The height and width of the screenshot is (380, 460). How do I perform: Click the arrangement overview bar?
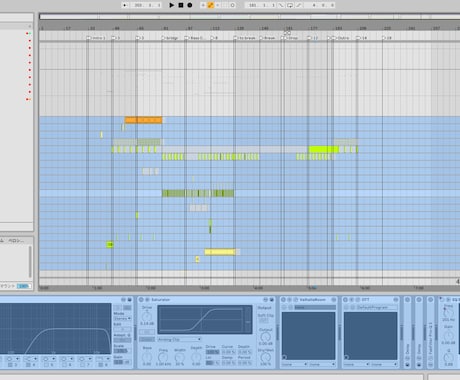pyautogui.click(x=249, y=16)
